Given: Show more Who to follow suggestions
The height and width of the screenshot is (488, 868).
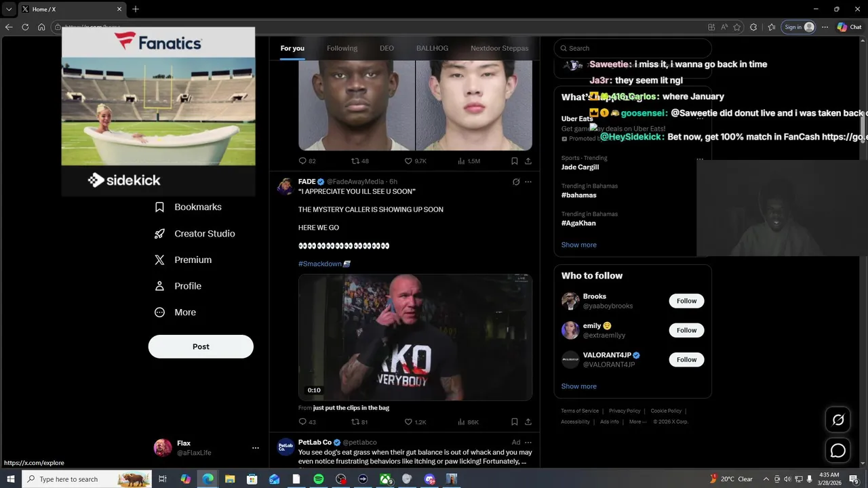Looking at the screenshot, I should tap(578, 386).
